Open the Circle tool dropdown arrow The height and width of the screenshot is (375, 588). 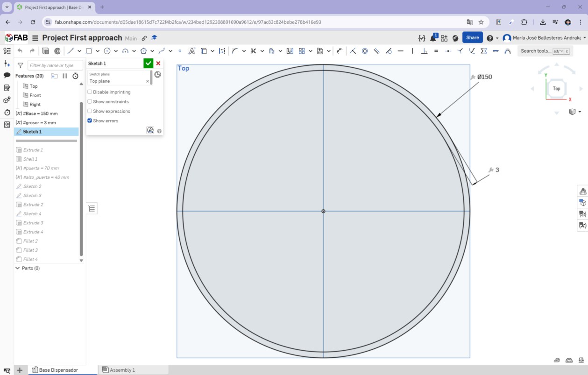point(116,51)
